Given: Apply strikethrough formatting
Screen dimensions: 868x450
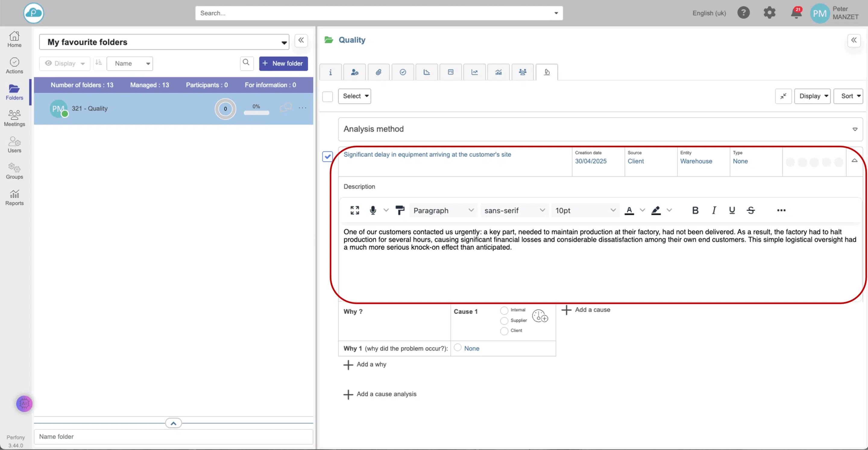Looking at the screenshot, I should [x=750, y=210].
